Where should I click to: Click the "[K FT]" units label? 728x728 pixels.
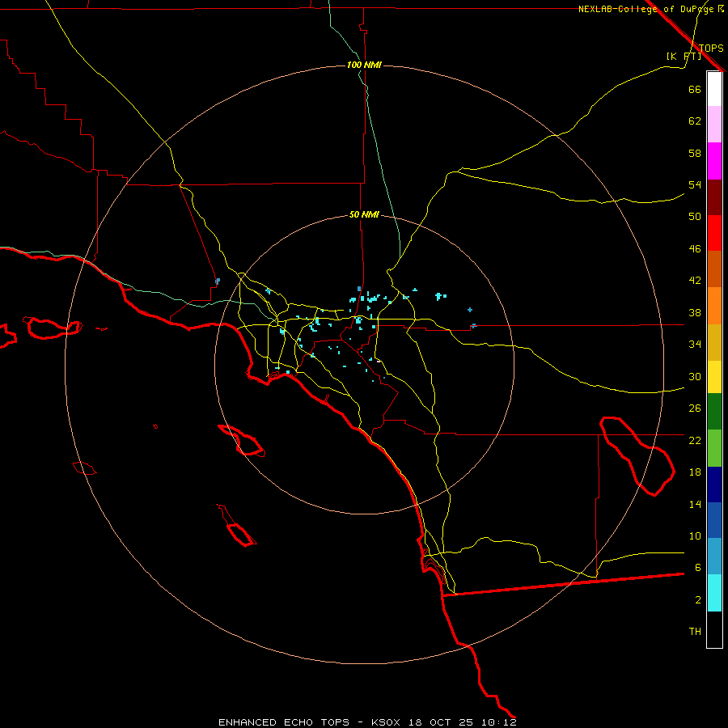point(684,56)
